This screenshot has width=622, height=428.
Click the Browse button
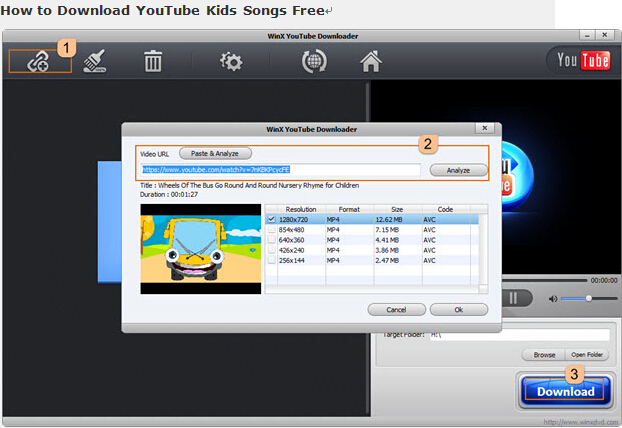(544, 355)
